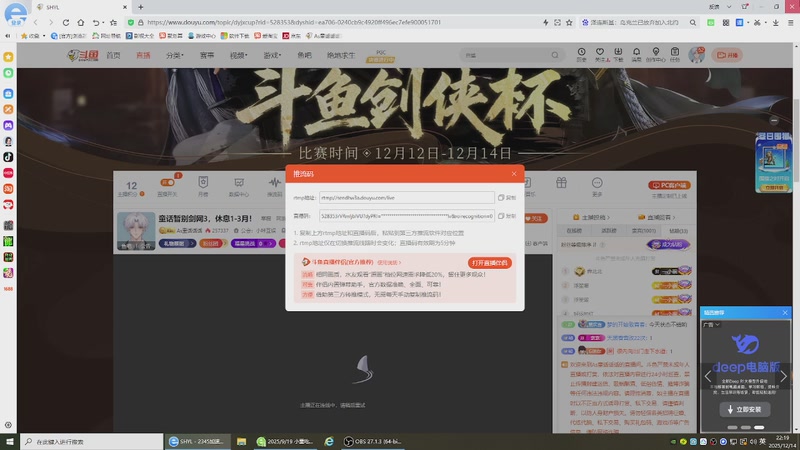Go to 首页 in Douyu navigation
Viewport: 800px width, 450px height.
(x=113, y=55)
